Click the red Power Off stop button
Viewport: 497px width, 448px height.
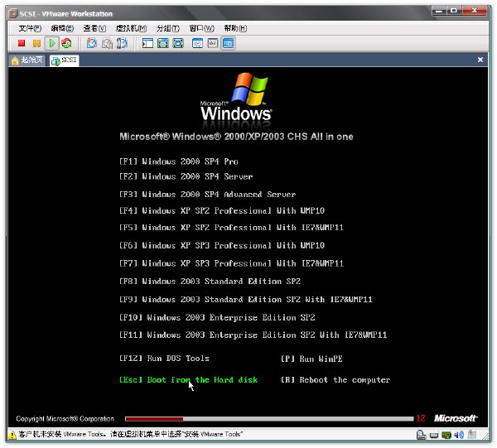[22, 43]
